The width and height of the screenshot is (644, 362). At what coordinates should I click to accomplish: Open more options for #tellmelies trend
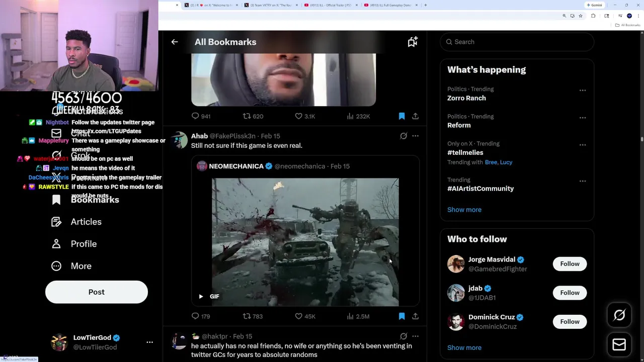click(583, 145)
